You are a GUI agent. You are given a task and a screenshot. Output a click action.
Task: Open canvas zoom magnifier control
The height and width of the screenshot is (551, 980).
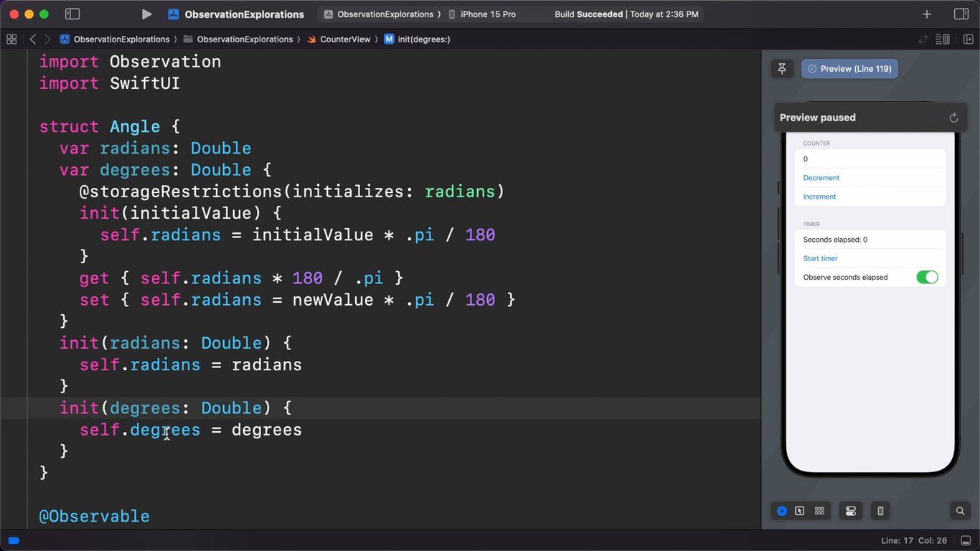[960, 511]
